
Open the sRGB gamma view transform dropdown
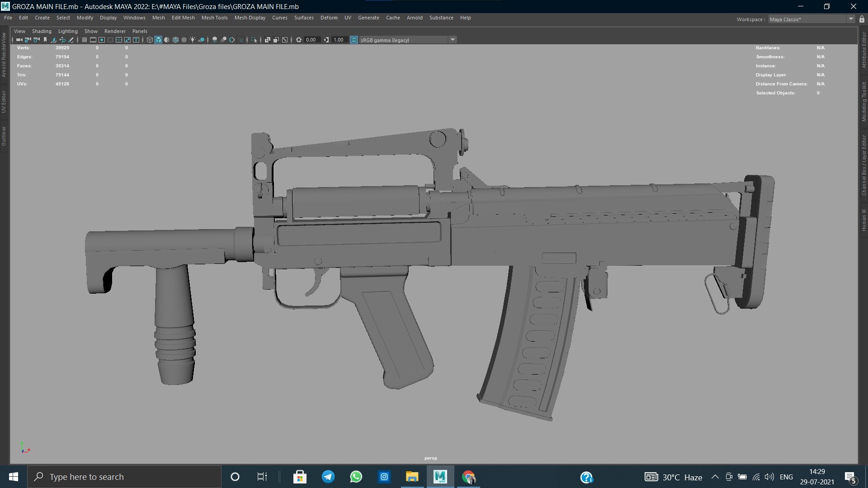(453, 40)
